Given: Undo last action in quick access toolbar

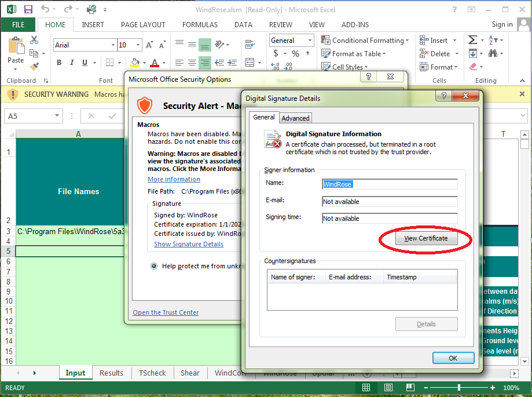Looking at the screenshot, I should [45, 9].
